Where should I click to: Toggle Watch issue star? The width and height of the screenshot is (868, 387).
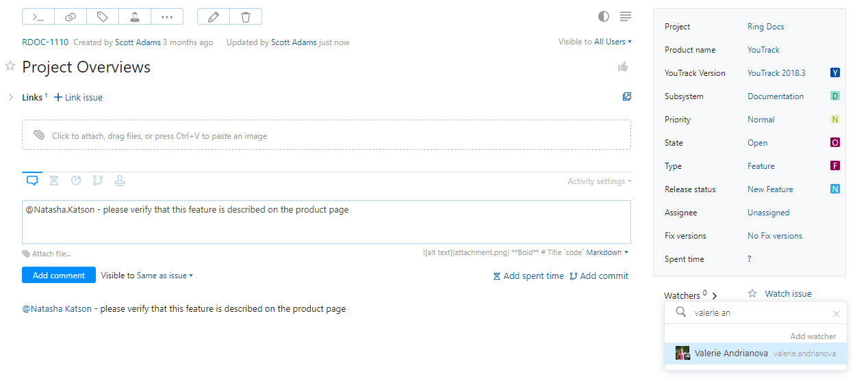[752, 293]
